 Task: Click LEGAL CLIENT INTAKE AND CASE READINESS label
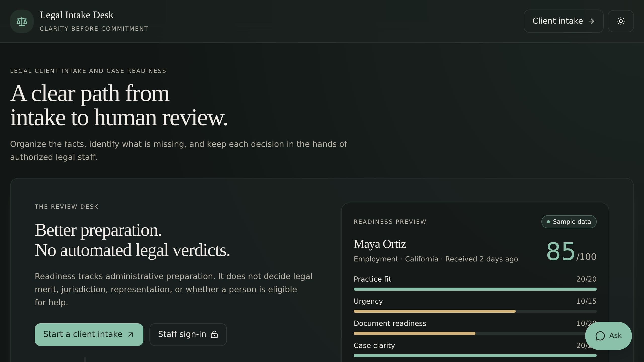(x=88, y=71)
